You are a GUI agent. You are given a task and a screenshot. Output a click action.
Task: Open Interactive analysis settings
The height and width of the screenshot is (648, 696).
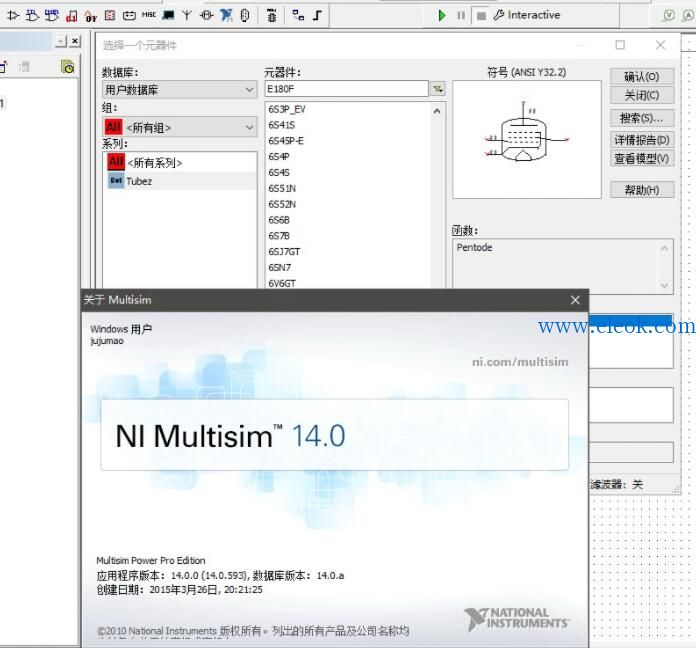click(x=527, y=15)
